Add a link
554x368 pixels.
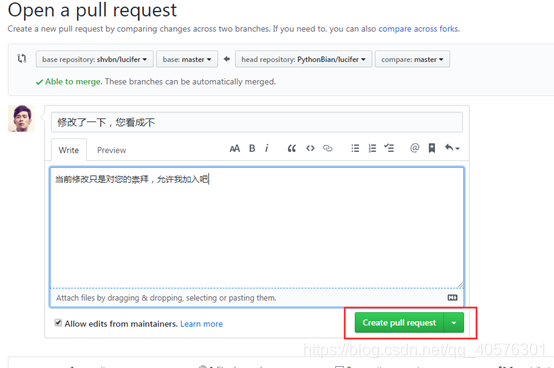(328, 148)
